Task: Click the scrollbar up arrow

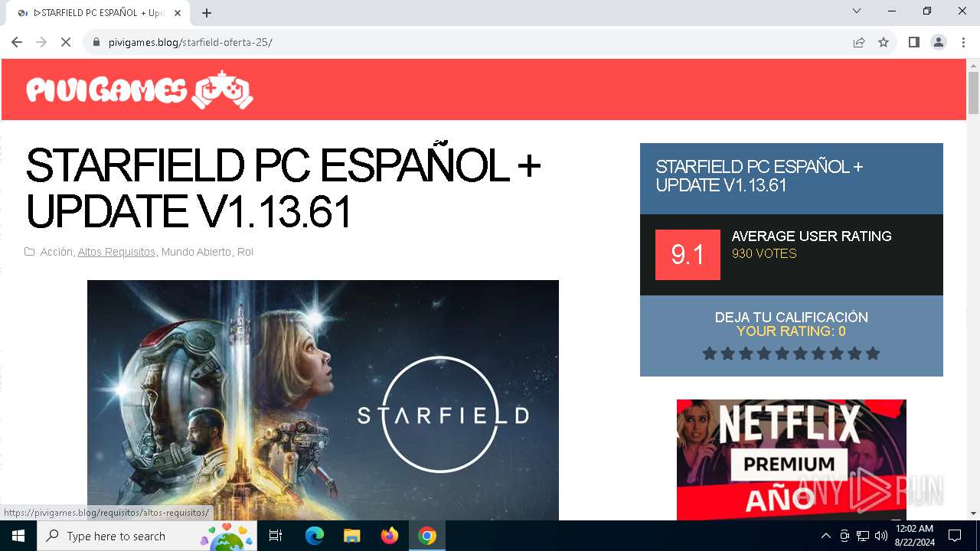Action: click(x=973, y=64)
